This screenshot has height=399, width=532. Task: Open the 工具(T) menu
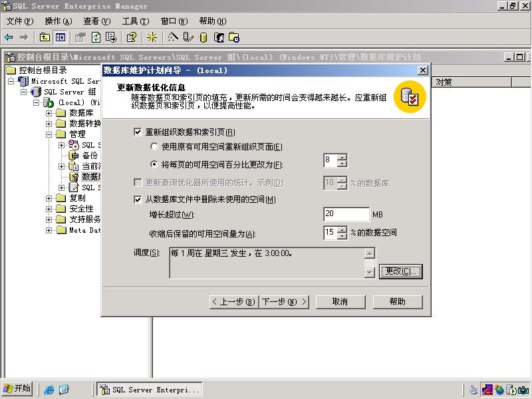[x=136, y=21]
